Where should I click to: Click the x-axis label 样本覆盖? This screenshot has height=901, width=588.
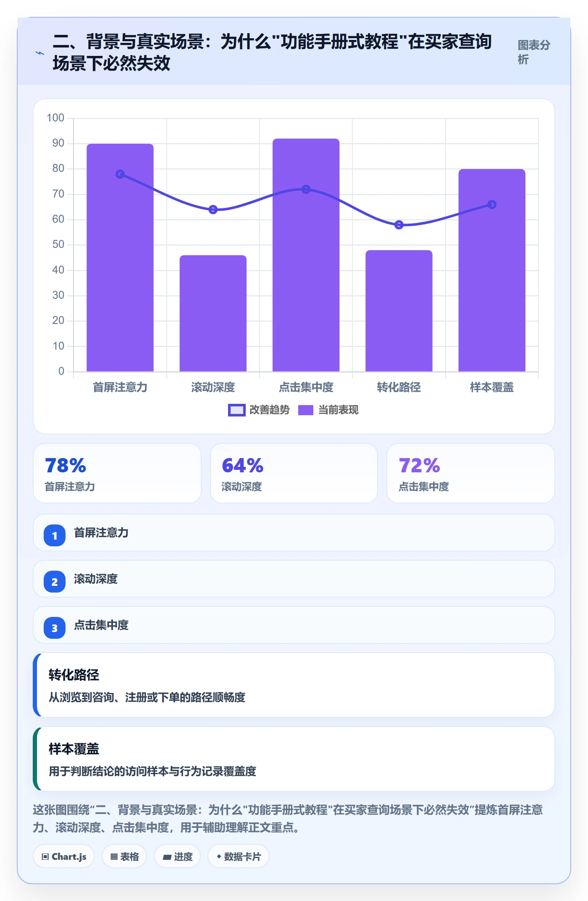point(492,387)
